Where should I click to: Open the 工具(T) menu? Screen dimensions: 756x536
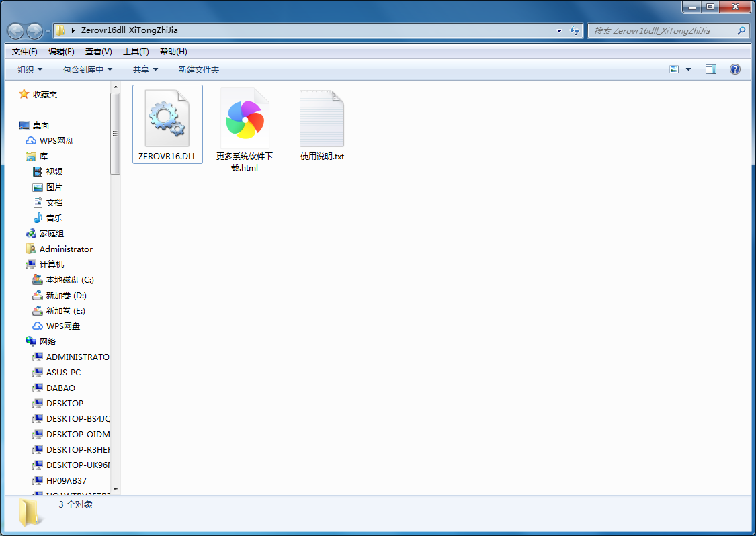(x=136, y=52)
